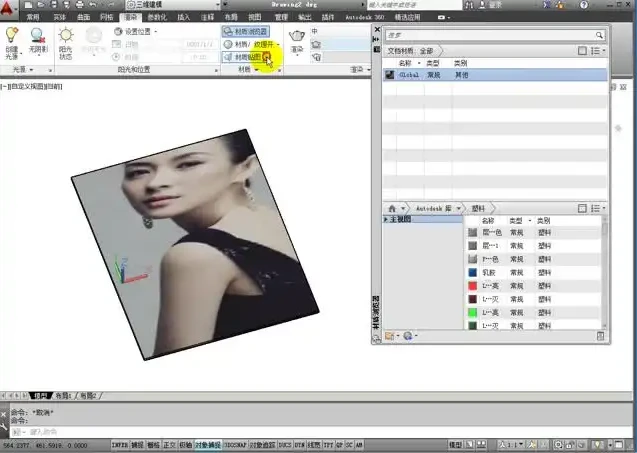
Task: Click the home icon in library panel
Action: coord(392,207)
